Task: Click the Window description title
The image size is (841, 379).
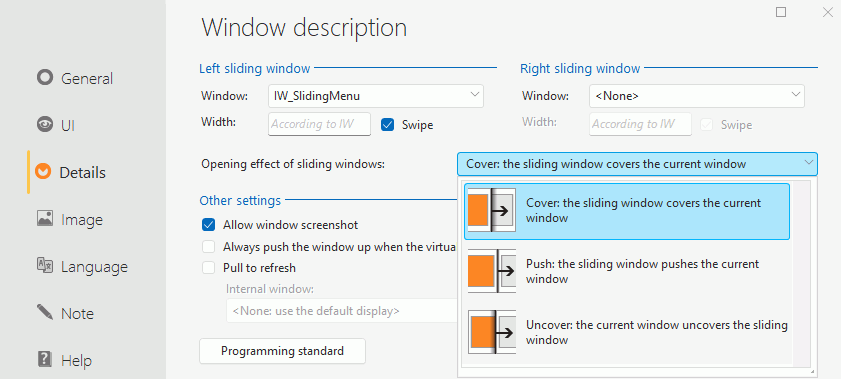Action: 304,27
